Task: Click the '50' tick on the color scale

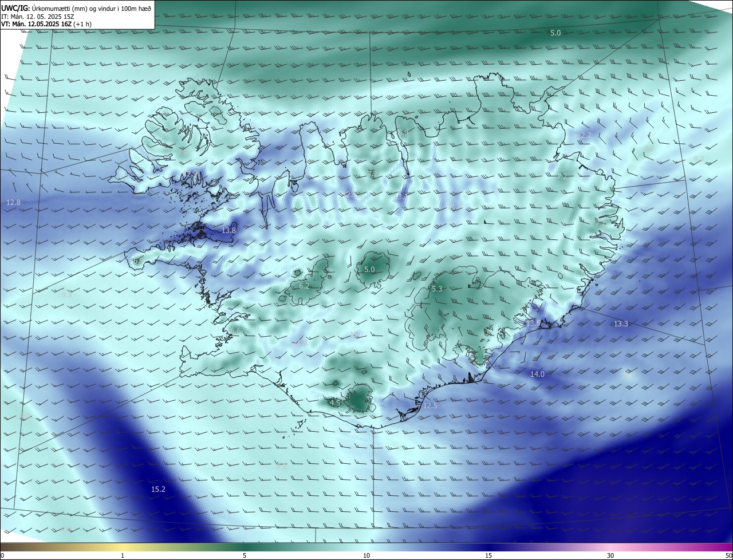Action: click(x=728, y=555)
